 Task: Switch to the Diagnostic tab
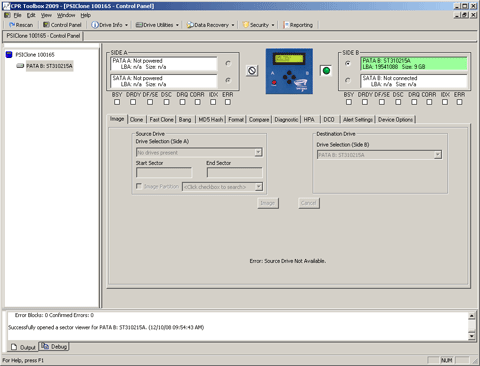click(x=286, y=120)
